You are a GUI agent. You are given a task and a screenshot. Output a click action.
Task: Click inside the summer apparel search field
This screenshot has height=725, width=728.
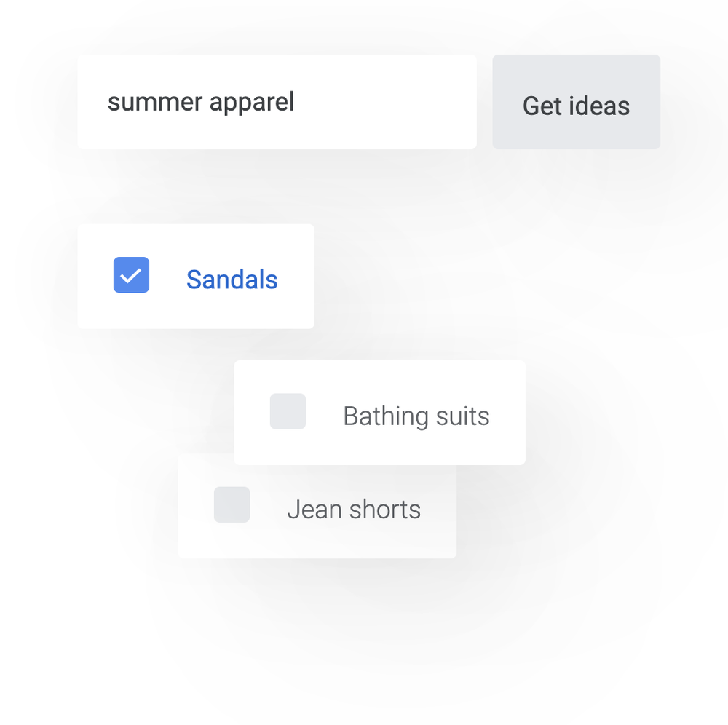coord(277,102)
